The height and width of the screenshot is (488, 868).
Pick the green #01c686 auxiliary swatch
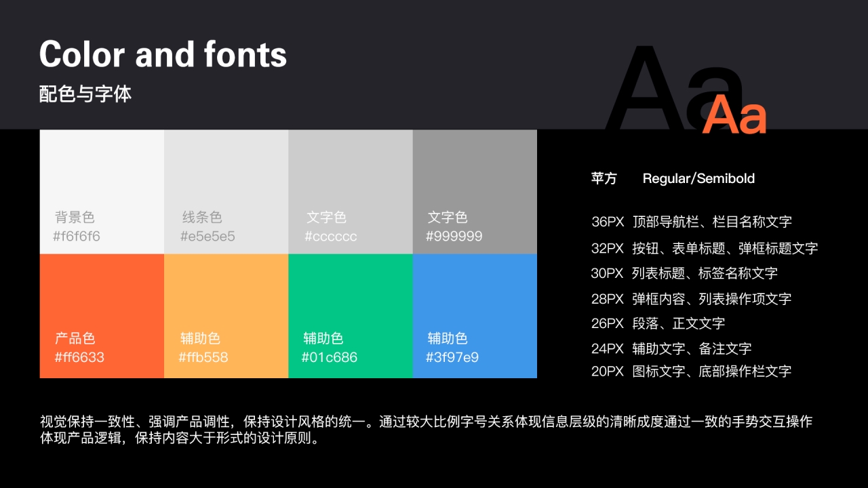pos(351,316)
